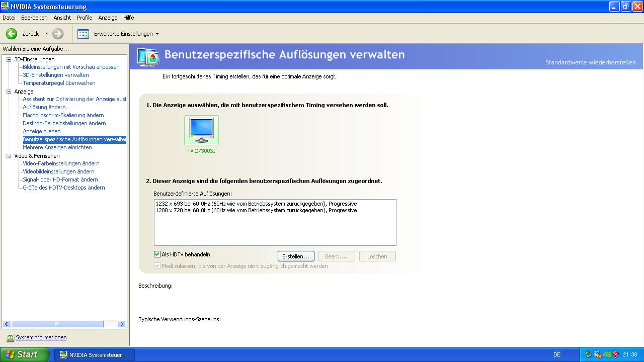
Task: Click the scrollbar left arrow in task pane
Action: tap(7, 324)
